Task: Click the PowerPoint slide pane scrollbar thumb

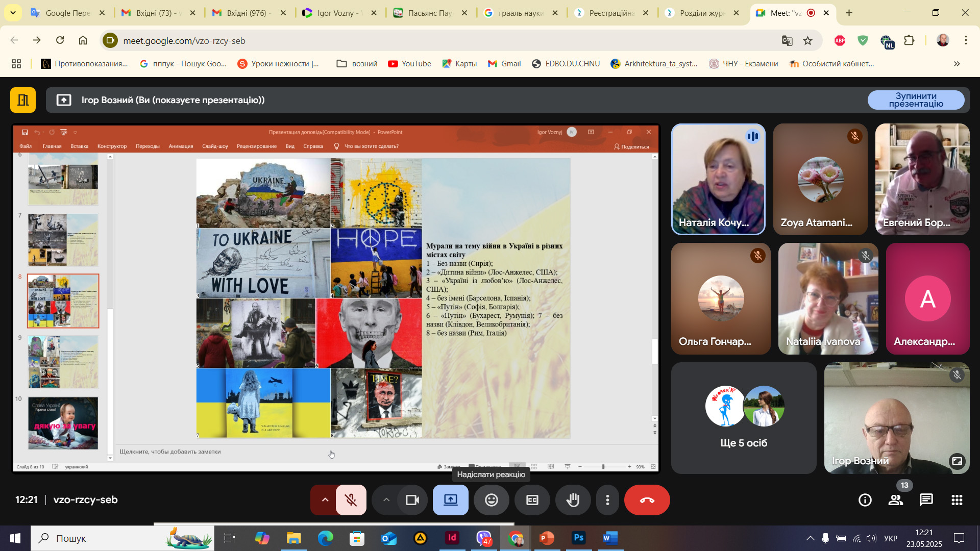Action: (655, 351)
